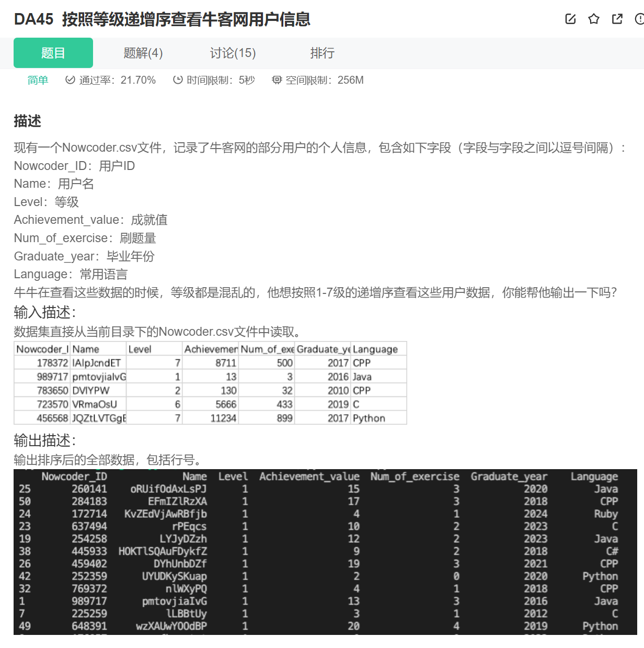Click output row name oRUifOdAxLsPJ
Image resolution: width=644 pixels, height=648 pixels.
click(168, 489)
